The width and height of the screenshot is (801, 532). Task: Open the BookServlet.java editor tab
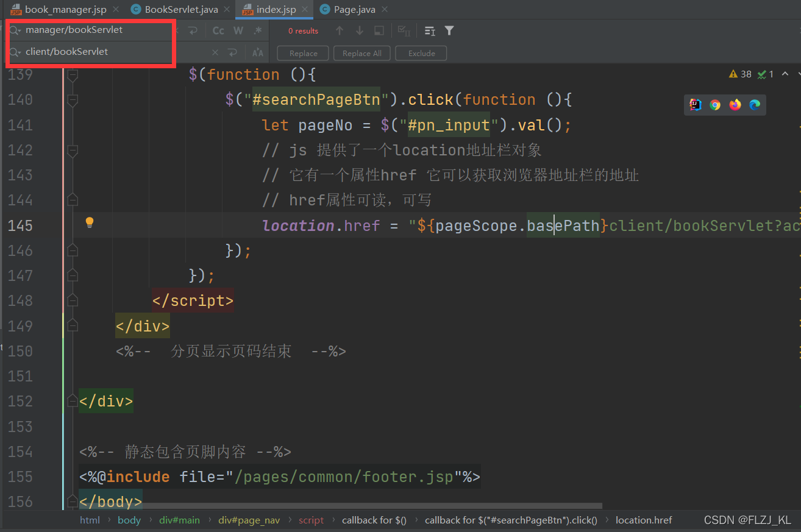[x=181, y=10]
